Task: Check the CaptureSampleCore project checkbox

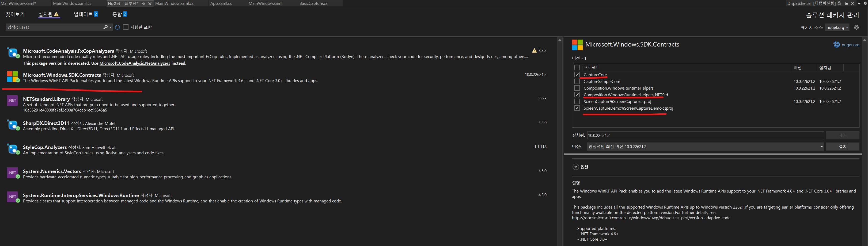Action: [577, 82]
